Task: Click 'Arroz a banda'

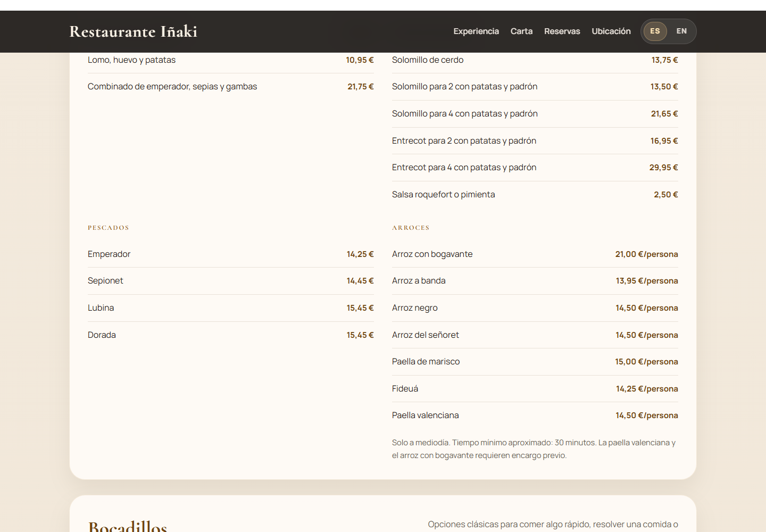Action: (419, 281)
